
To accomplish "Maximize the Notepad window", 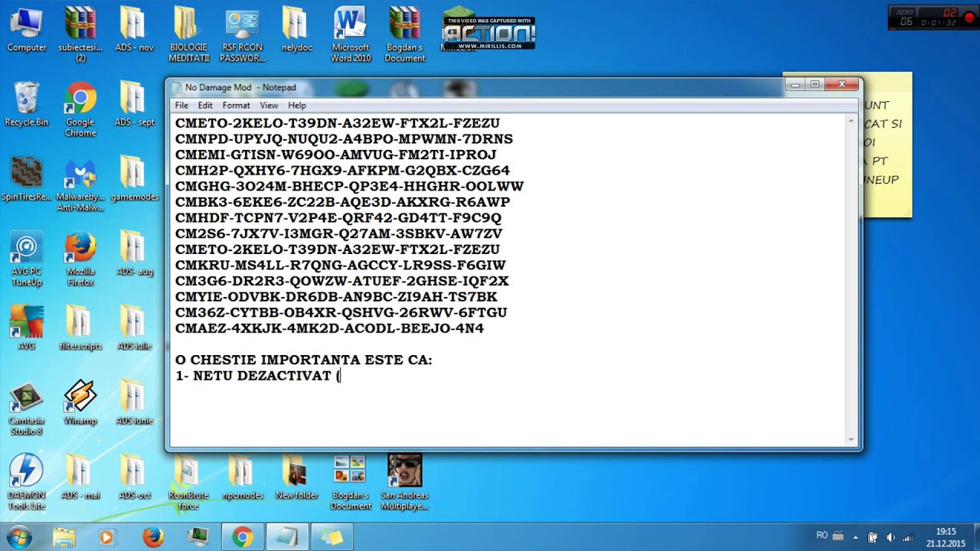I will pyautogui.click(x=815, y=84).
